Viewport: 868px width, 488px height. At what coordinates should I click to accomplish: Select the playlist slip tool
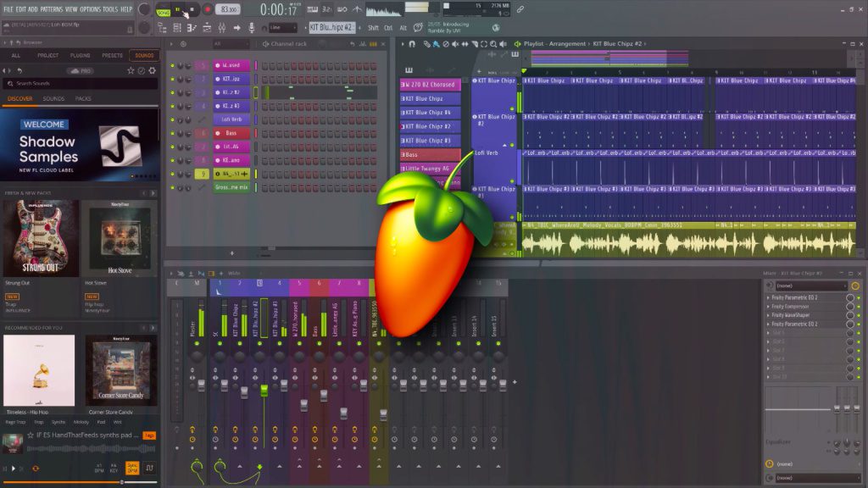point(465,44)
